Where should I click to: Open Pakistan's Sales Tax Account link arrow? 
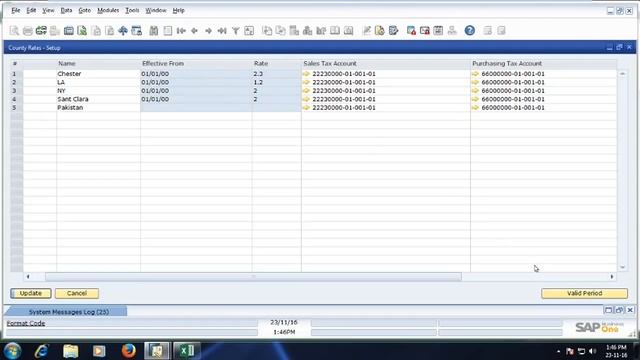tap(307, 108)
